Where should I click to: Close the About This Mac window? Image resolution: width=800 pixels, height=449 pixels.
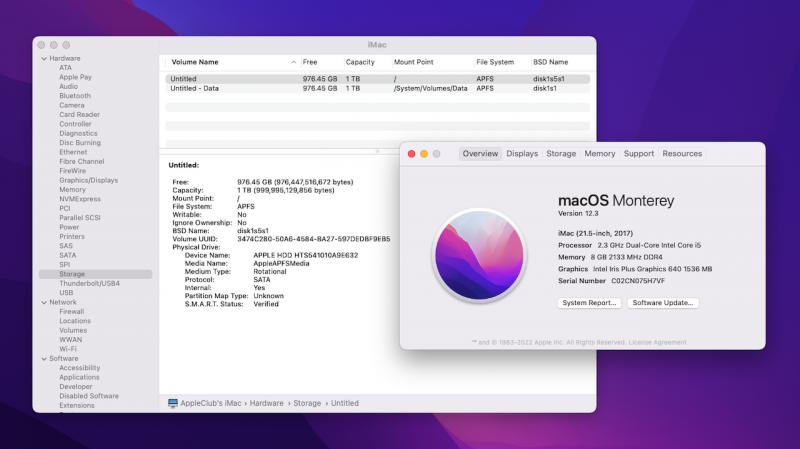click(411, 154)
